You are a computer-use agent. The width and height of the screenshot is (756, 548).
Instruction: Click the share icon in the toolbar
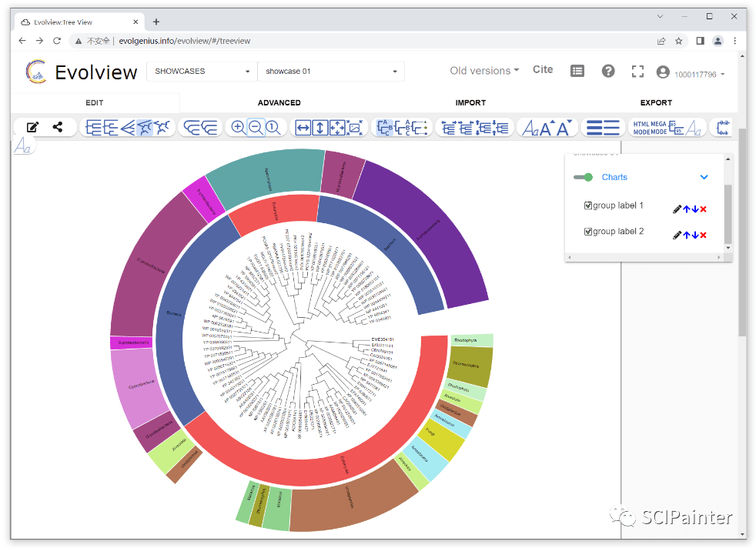click(58, 128)
